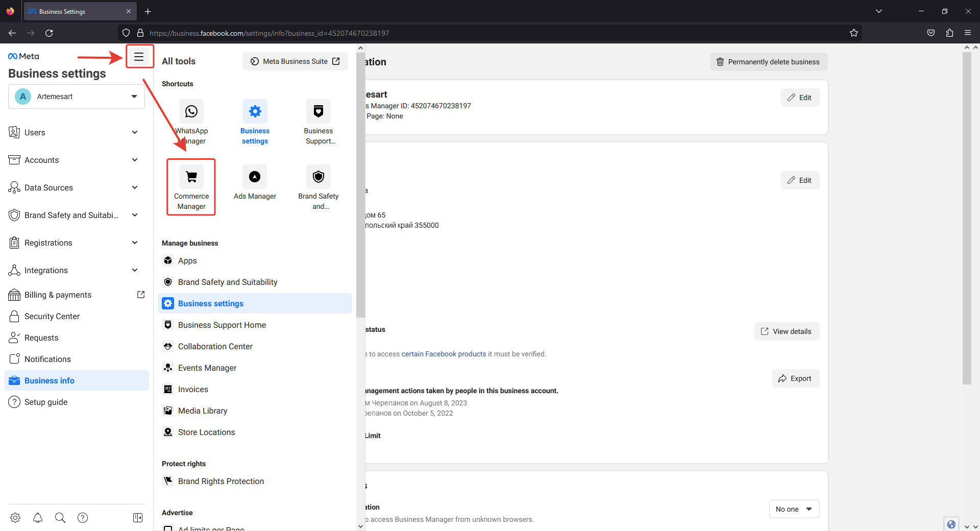Open Events Manager
This screenshot has width=980, height=531.
255,368
